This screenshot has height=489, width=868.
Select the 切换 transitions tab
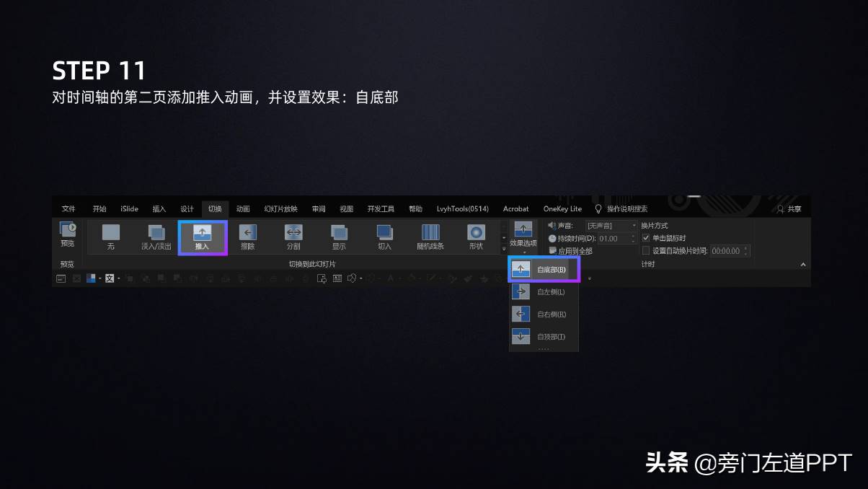[215, 208]
